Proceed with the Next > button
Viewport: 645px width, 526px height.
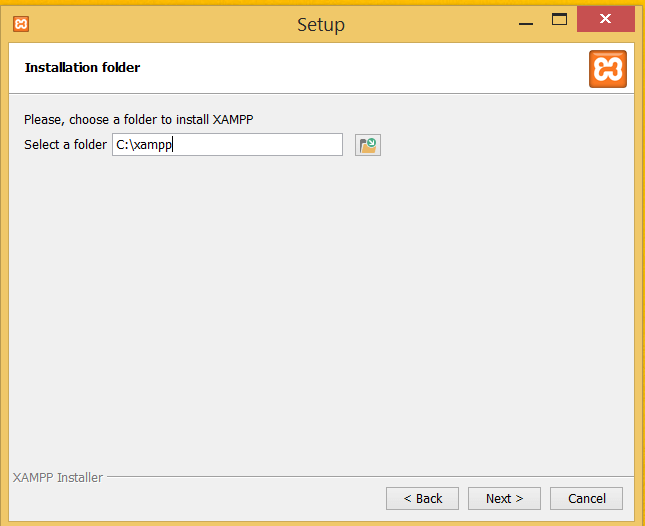(x=504, y=498)
